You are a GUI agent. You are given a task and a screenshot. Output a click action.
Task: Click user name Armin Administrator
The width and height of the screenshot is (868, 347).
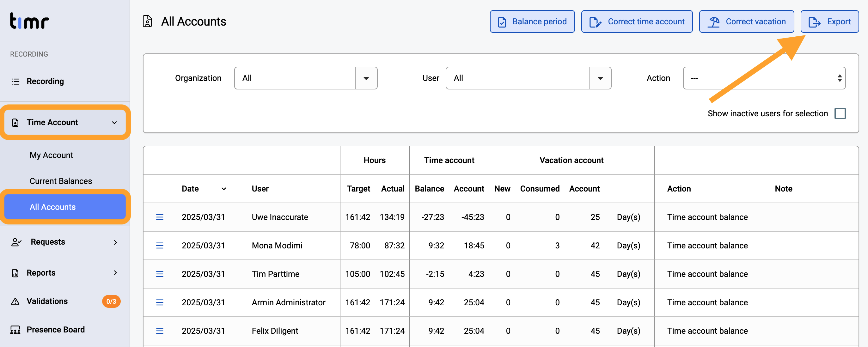[x=288, y=302]
